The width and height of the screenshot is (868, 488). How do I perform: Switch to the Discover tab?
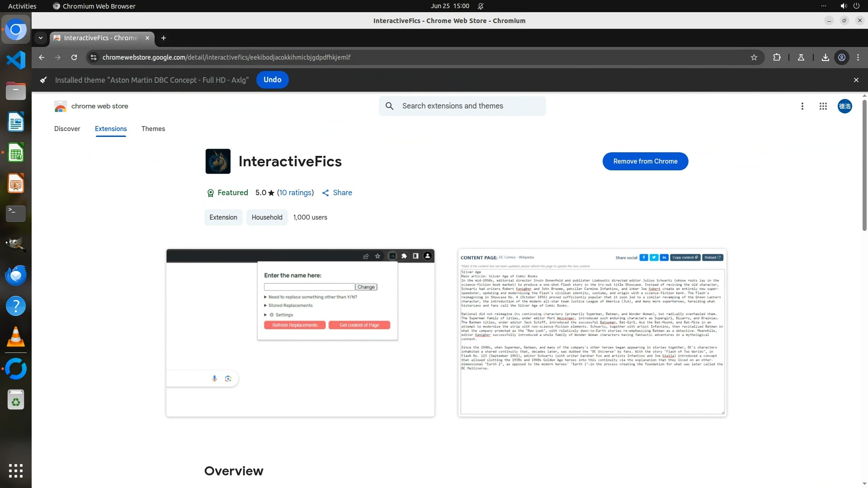[x=67, y=129]
